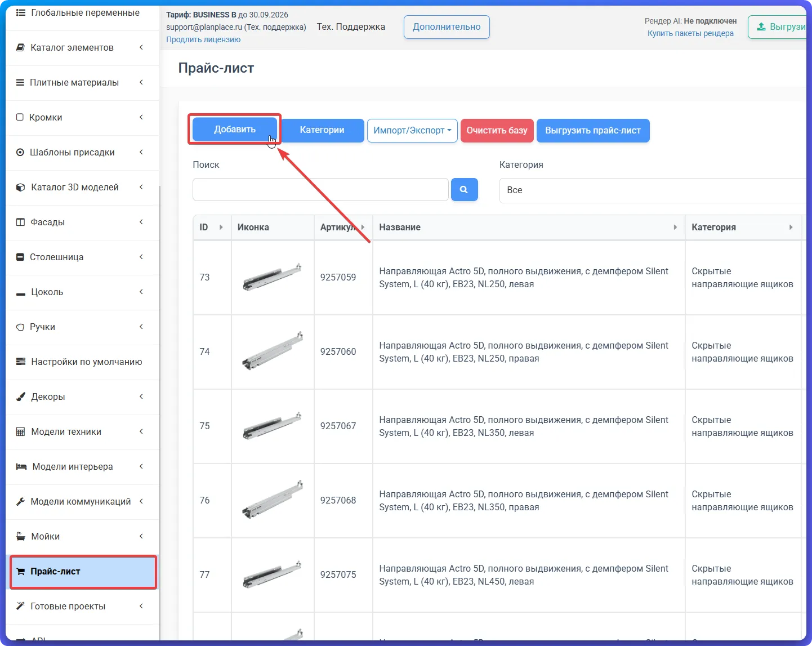Image resolution: width=812 pixels, height=646 pixels.
Task: Click the Цоколь bar icon
Action: pyautogui.click(x=21, y=293)
